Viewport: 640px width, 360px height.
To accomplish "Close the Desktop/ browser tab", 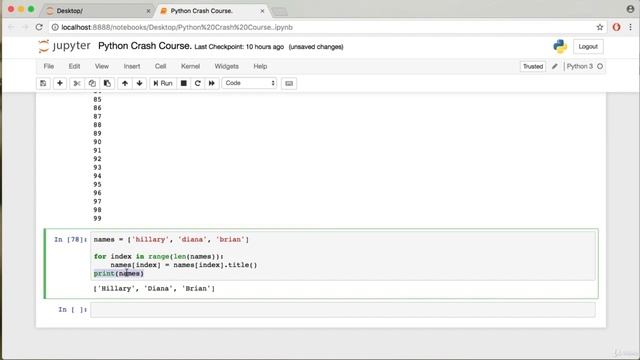I will pos(149,11).
